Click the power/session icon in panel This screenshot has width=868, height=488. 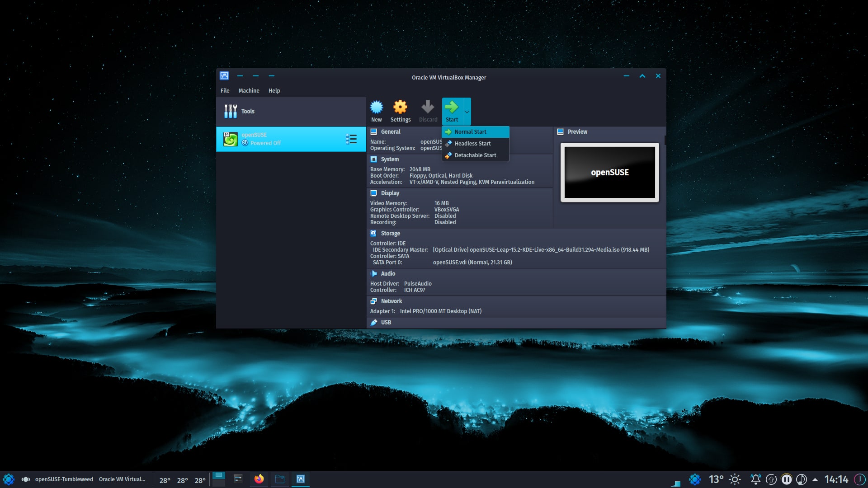(860, 479)
